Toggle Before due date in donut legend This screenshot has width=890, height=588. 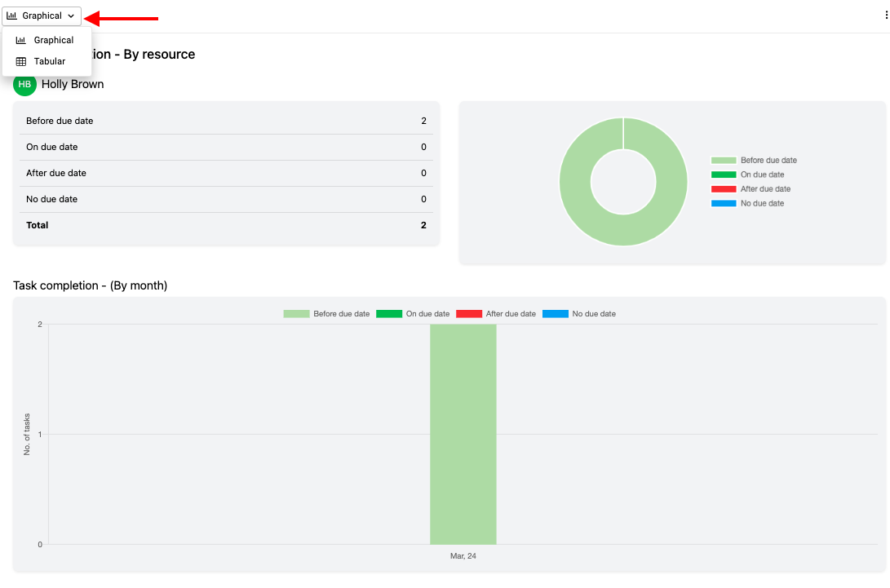point(754,160)
